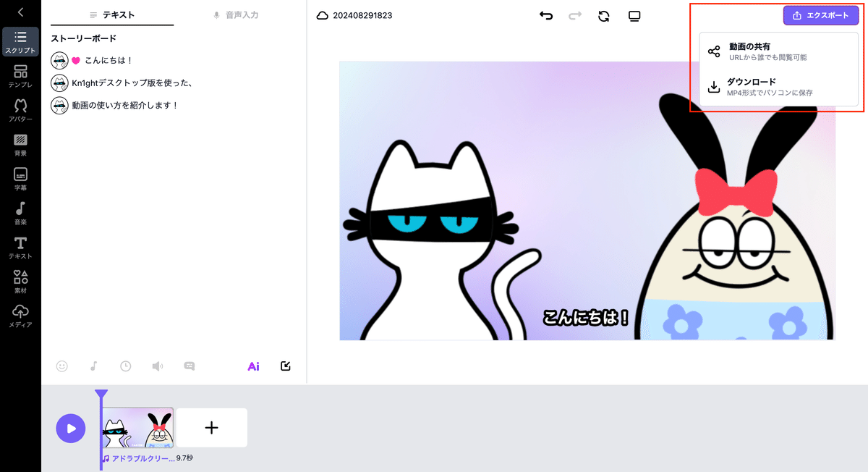Image resolution: width=868 pixels, height=472 pixels.
Task: Select 動画の共有 from the export menu
Action: tap(779, 51)
